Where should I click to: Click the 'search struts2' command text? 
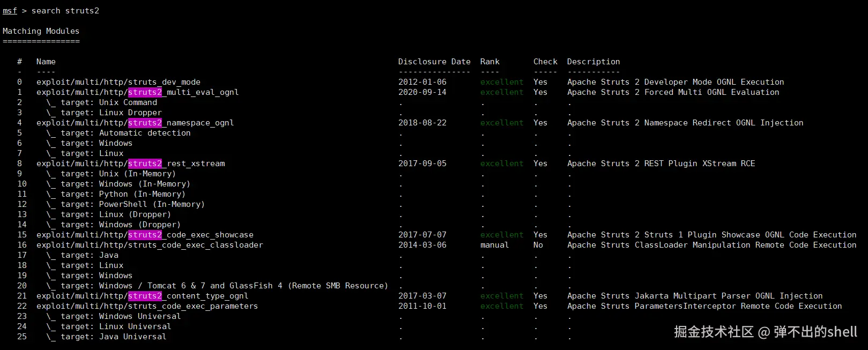[x=65, y=11]
